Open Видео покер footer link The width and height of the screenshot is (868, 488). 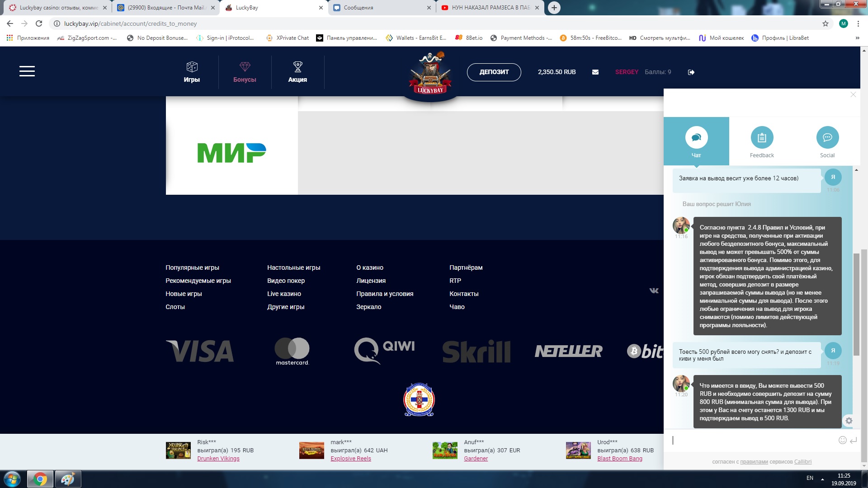tap(286, 281)
